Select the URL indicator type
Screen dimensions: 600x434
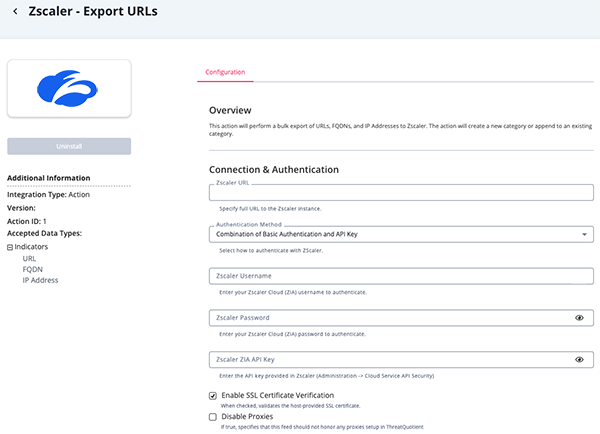coord(29,258)
